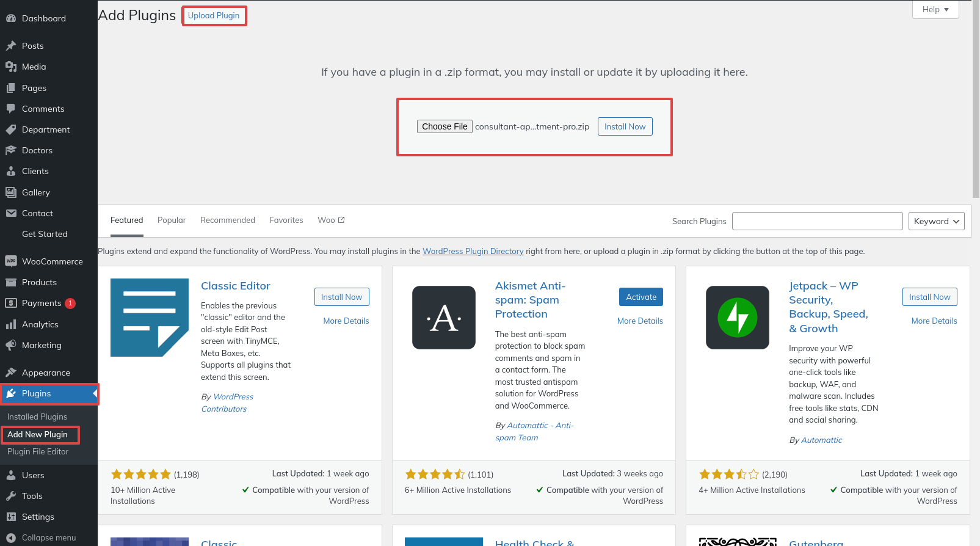Open More Details for Classic Editor
Viewport: 980px width, 546px height.
[x=346, y=321]
